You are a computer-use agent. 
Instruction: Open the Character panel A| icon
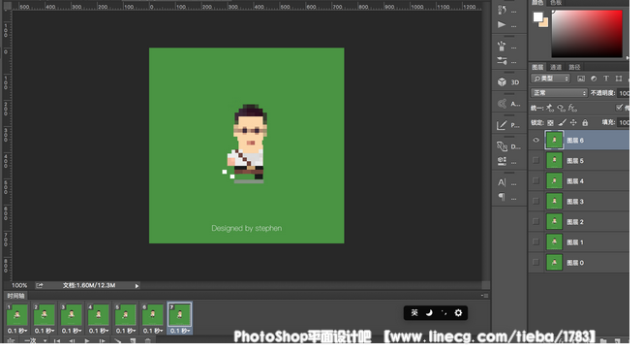coord(502,182)
